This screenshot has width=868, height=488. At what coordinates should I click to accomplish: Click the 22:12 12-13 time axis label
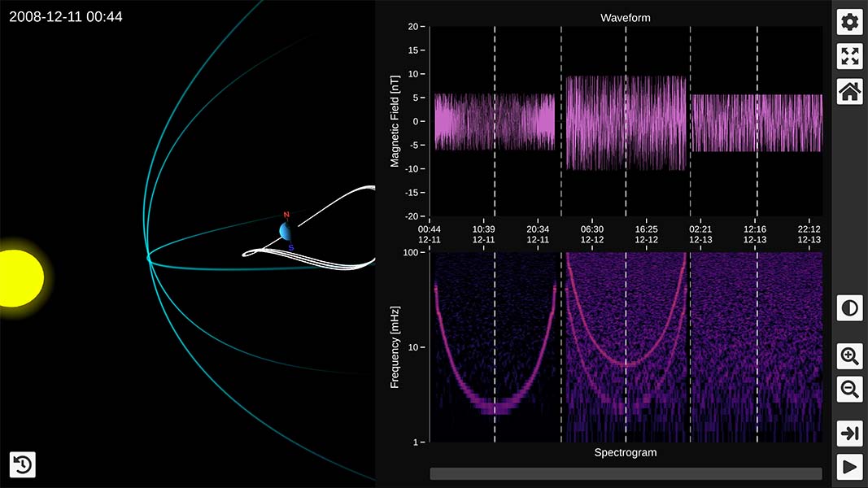[x=809, y=234]
